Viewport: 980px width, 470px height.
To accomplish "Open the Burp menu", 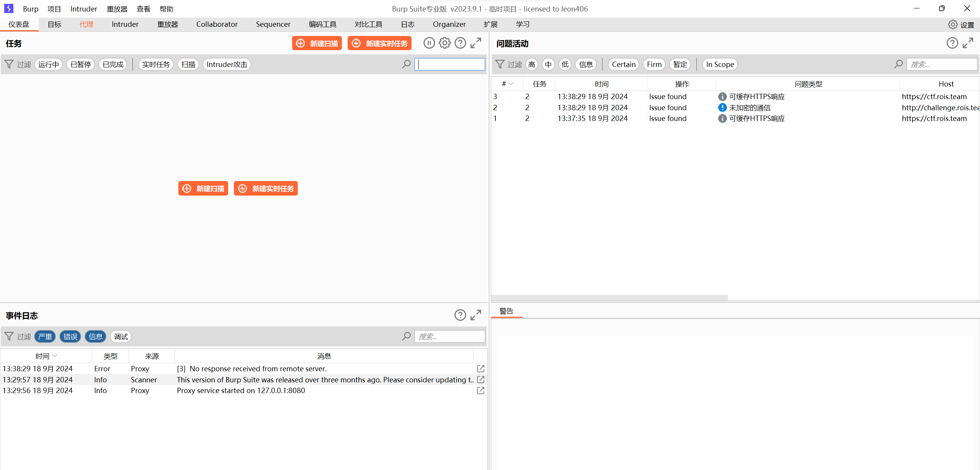I will 31,9.
